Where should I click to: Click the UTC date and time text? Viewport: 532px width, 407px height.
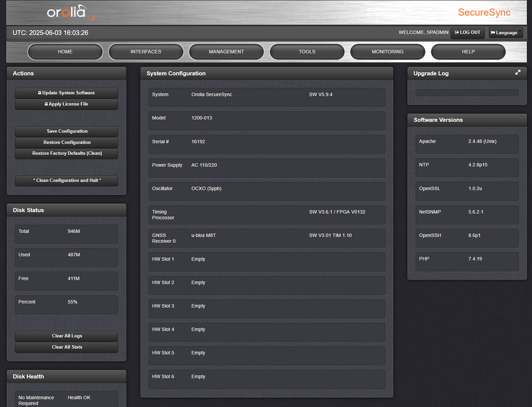tap(50, 33)
